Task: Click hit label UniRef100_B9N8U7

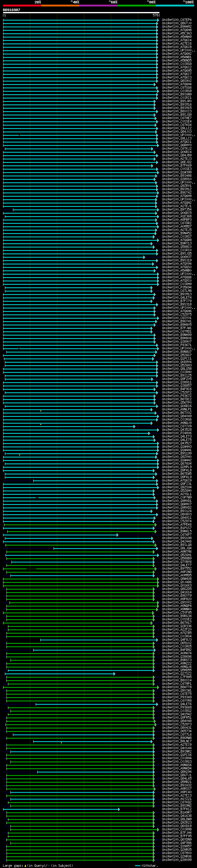Action: (176, 352)
